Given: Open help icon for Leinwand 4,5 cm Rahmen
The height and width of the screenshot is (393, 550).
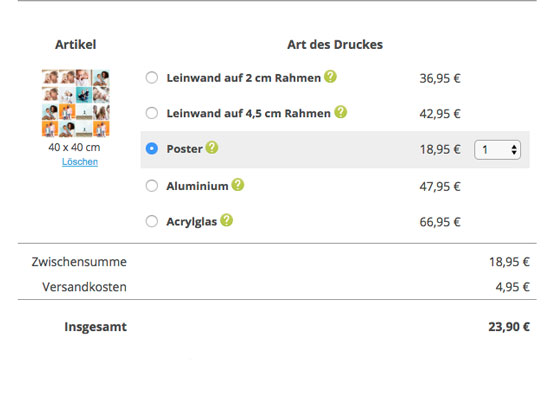Looking at the screenshot, I should coord(340,112).
